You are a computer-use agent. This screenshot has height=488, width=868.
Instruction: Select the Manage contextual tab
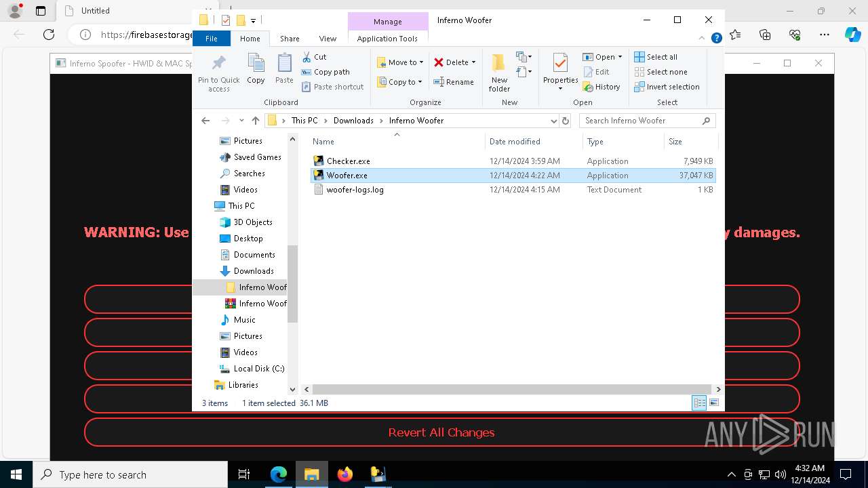point(388,22)
